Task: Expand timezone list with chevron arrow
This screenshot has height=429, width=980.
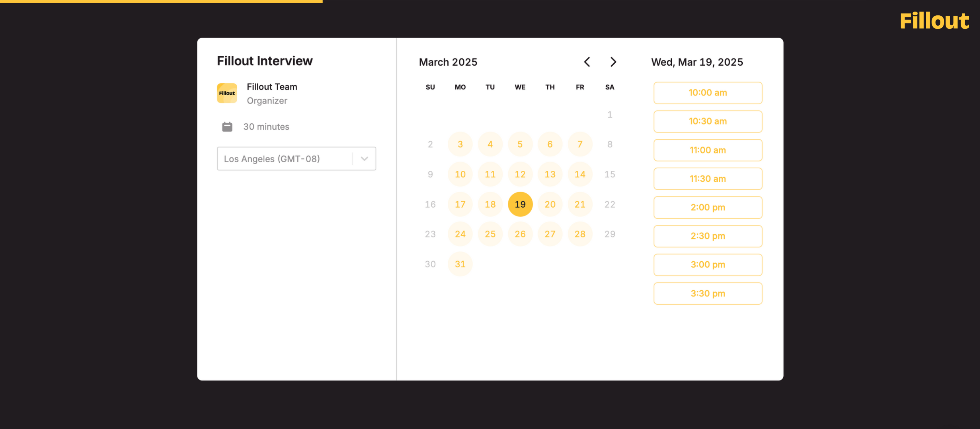Action: [364, 159]
